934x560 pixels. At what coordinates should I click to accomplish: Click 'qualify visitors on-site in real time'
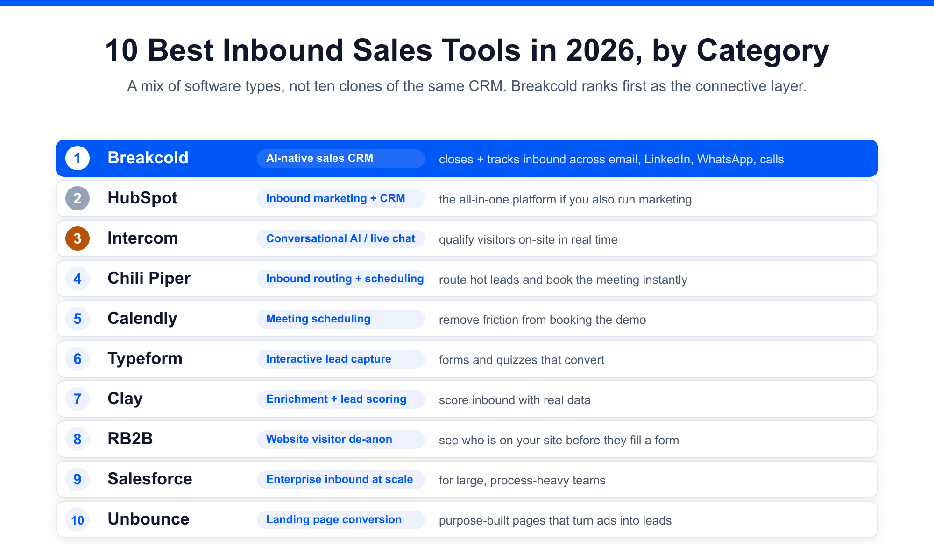click(528, 240)
